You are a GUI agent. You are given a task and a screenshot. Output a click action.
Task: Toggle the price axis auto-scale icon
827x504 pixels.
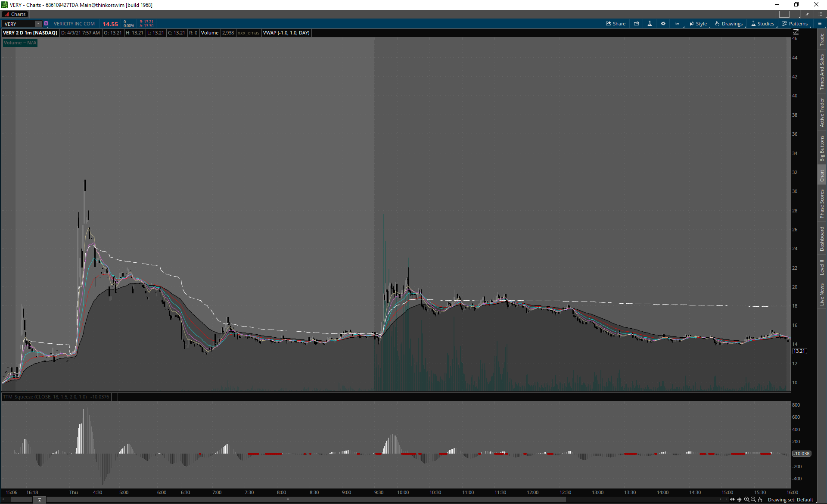click(x=796, y=32)
